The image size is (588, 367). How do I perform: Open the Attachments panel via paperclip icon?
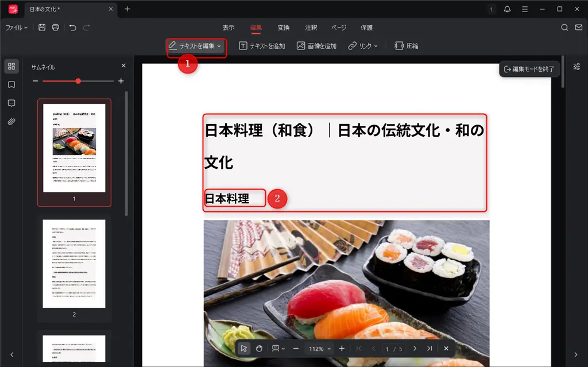coord(11,121)
